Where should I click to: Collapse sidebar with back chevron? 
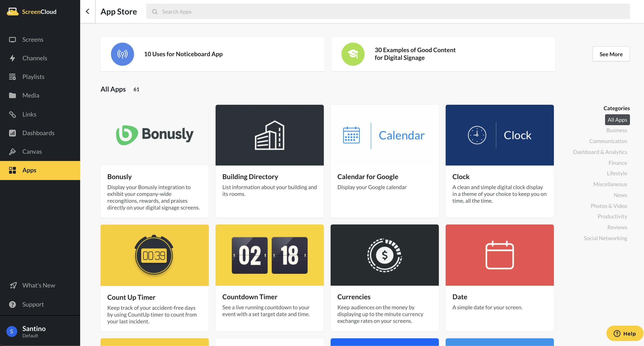87,12
